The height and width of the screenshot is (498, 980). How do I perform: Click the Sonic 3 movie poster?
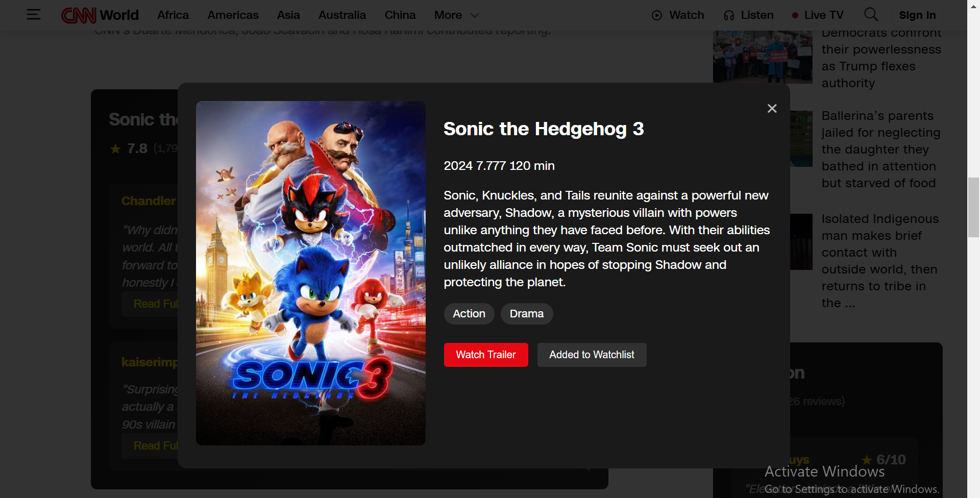coord(311,273)
